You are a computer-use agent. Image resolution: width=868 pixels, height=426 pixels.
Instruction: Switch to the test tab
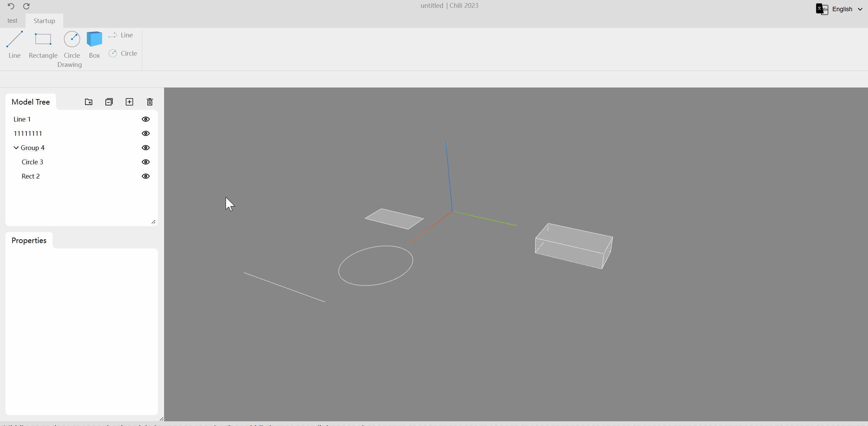tap(12, 20)
